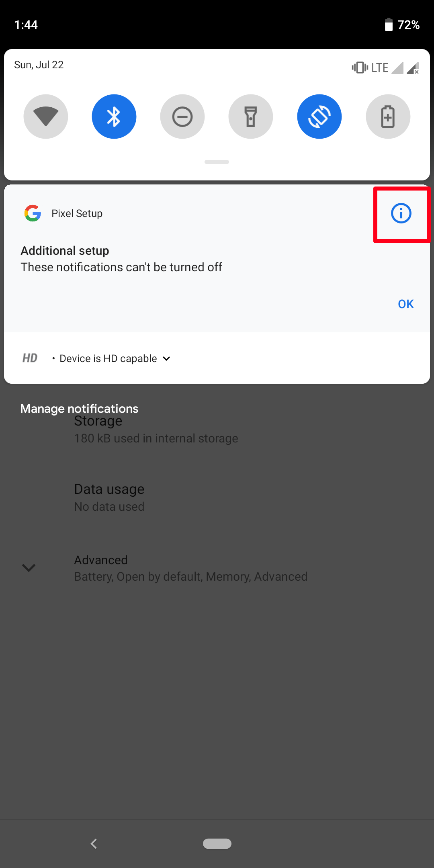
Task: Turn on the flashlight tile
Action: tap(251, 117)
